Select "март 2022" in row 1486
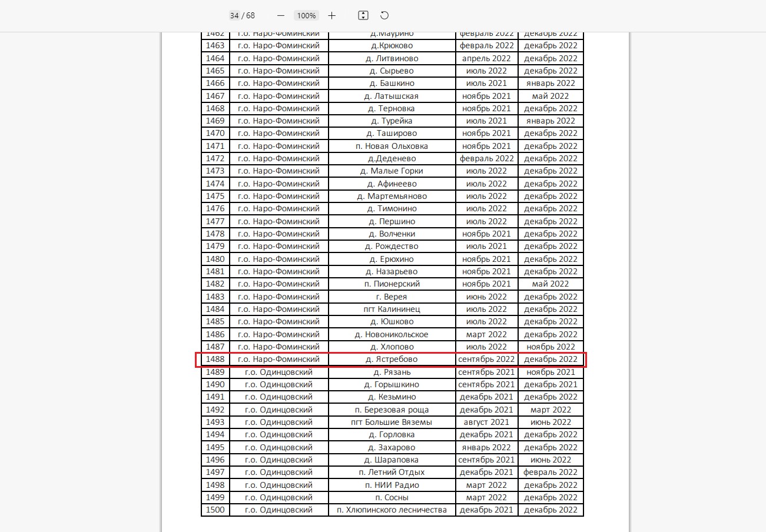Image resolution: width=766 pixels, height=532 pixels. click(x=486, y=334)
